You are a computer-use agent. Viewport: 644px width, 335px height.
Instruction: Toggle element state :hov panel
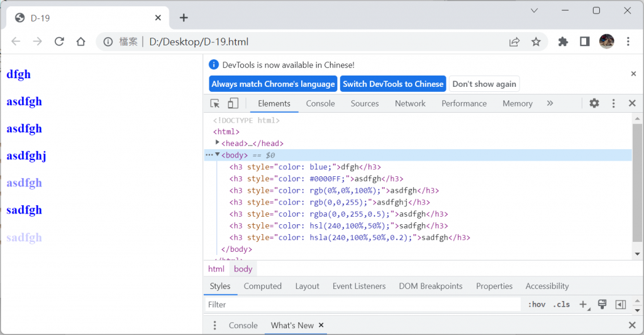(x=536, y=305)
